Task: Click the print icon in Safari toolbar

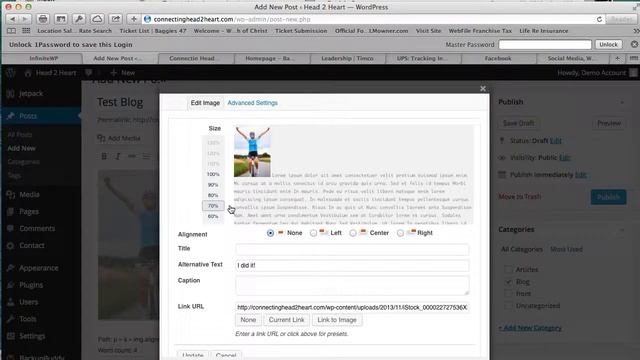Action: coord(42,19)
